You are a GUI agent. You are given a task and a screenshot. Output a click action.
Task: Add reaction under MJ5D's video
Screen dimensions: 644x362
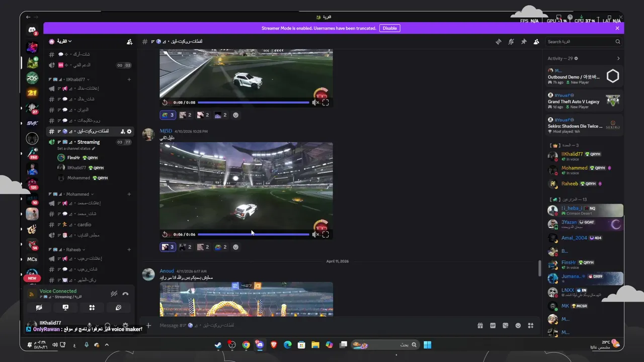pos(236,247)
